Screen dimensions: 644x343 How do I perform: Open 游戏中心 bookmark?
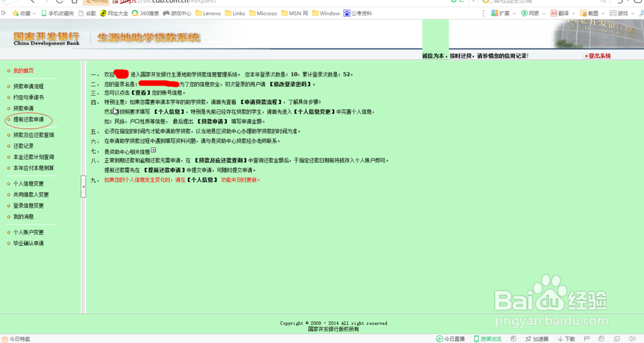pyautogui.click(x=177, y=14)
